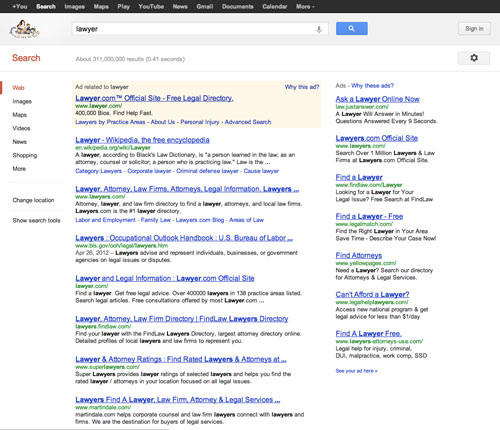
Task: Open Maps from the top bar
Action: tap(101, 6)
